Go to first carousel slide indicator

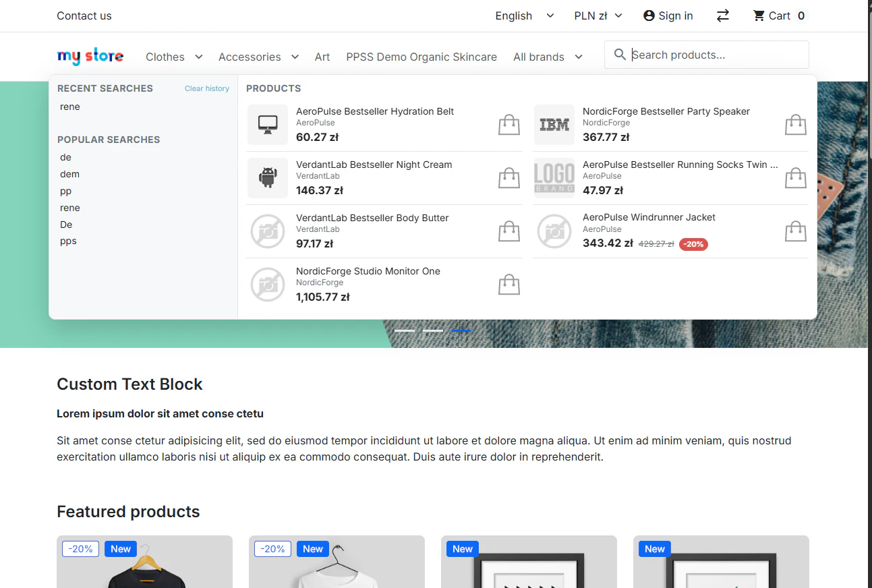pyautogui.click(x=405, y=330)
